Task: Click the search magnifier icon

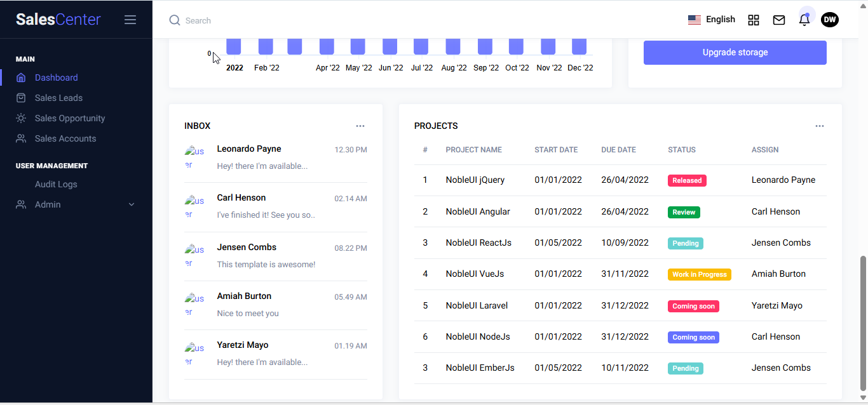Action: (175, 20)
